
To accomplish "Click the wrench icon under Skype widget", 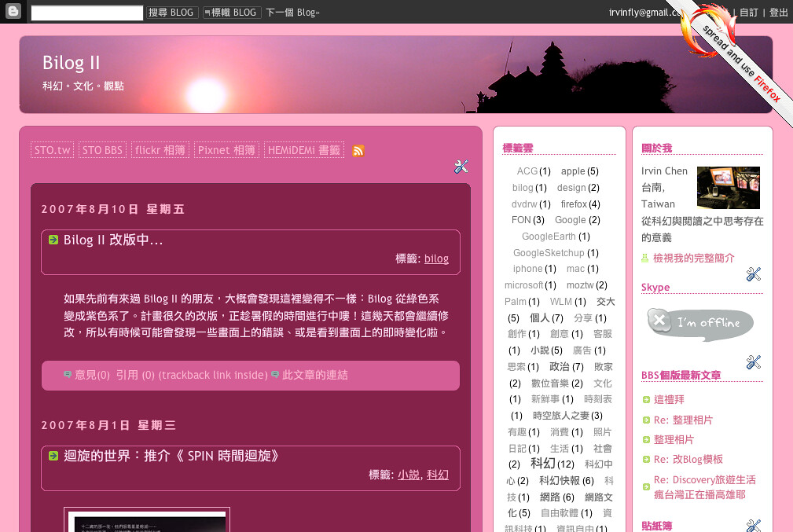I will pos(753,362).
